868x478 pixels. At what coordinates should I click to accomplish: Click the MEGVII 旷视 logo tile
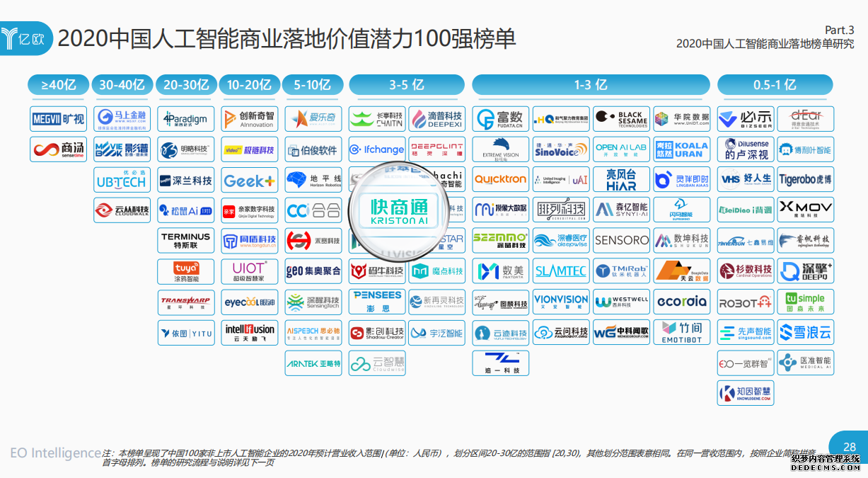click(x=58, y=119)
